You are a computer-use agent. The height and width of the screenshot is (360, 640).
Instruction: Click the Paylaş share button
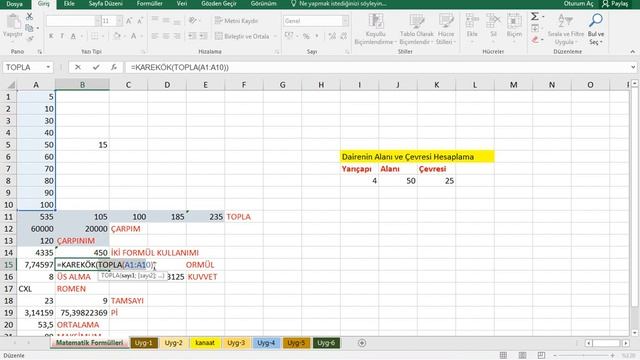615,4
